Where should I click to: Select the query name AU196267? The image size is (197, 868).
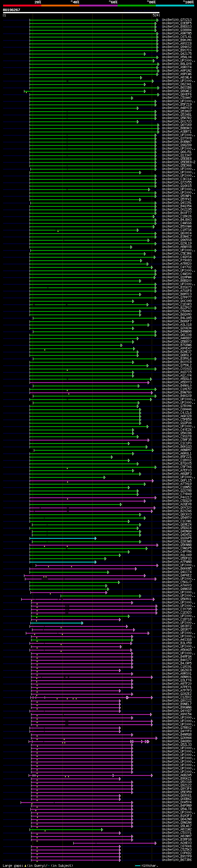tap(11, 10)
